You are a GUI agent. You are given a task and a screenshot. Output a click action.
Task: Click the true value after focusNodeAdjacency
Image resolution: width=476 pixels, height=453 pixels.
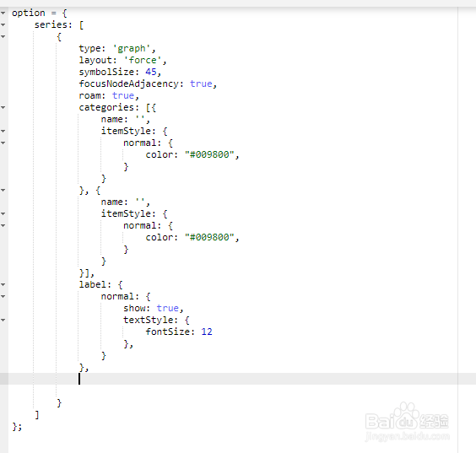coord(201,84)
